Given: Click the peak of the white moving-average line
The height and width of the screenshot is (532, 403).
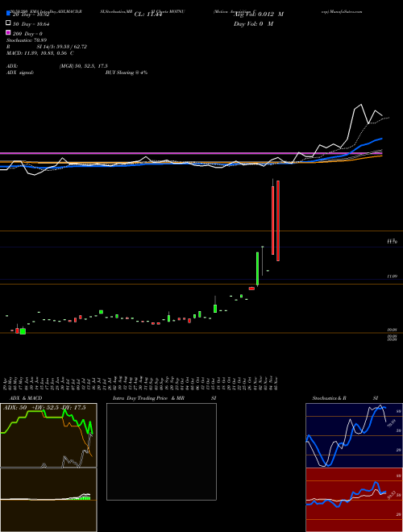Looking at the screenshot, I should [x=361, y=105].
